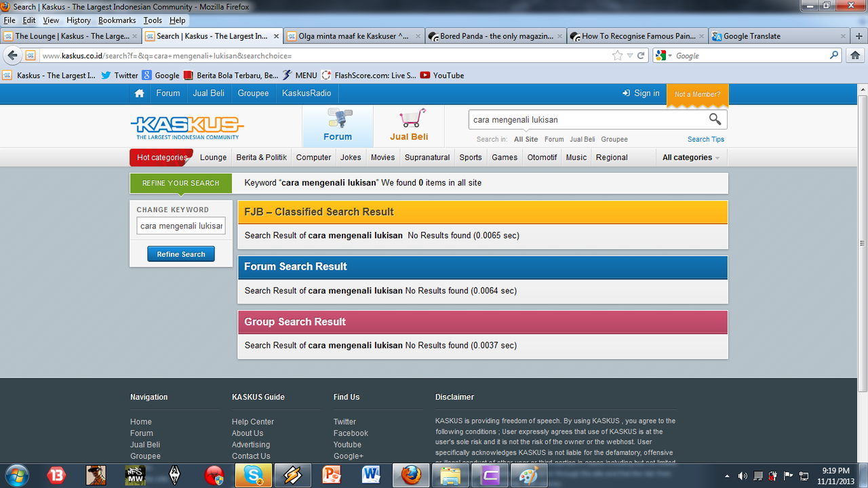The height and width of the screenshot is (488, 868).
Task: Open the address bar history dropdown arrow
Action: 630,56
